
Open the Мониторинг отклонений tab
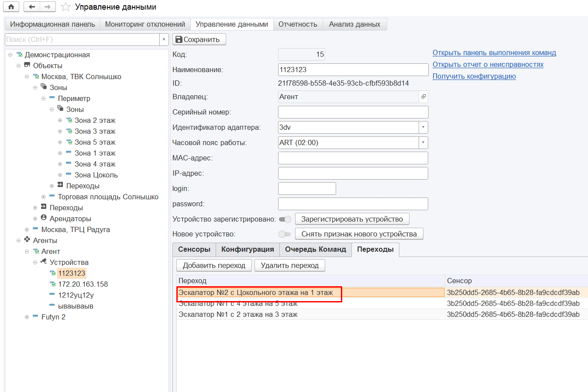tap(145, 24)
